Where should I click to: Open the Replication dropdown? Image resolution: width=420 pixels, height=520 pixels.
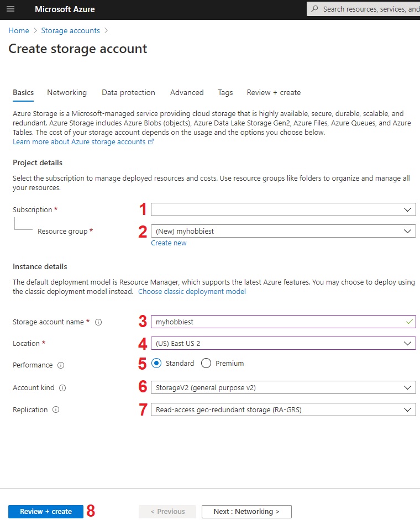[x=283, y=409]
